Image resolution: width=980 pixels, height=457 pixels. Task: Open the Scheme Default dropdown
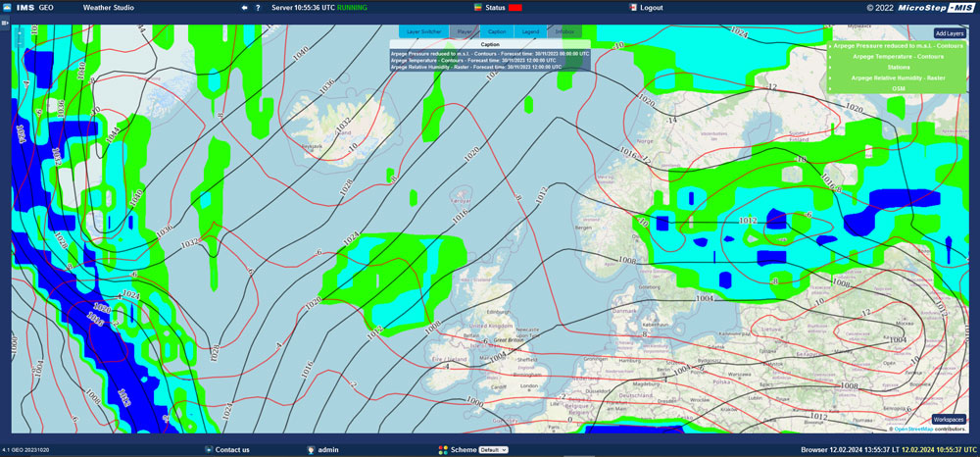pos(493,449)
